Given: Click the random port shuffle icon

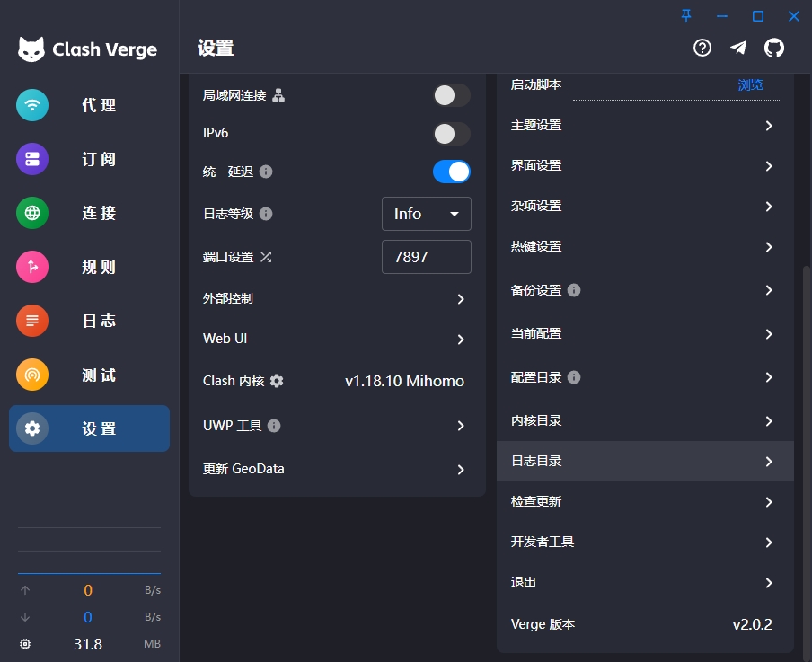Looking at the screenshot, I should [266, 257].
